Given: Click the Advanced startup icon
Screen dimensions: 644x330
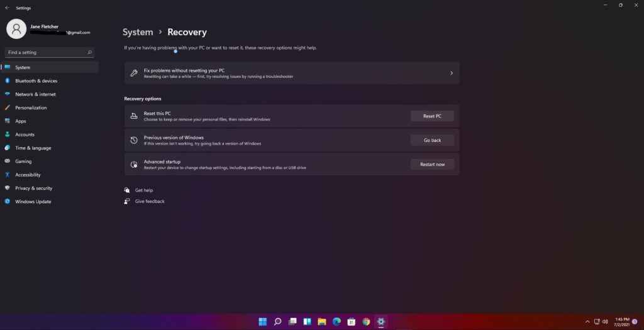Looking at the screenshot, I should (134, 165).
